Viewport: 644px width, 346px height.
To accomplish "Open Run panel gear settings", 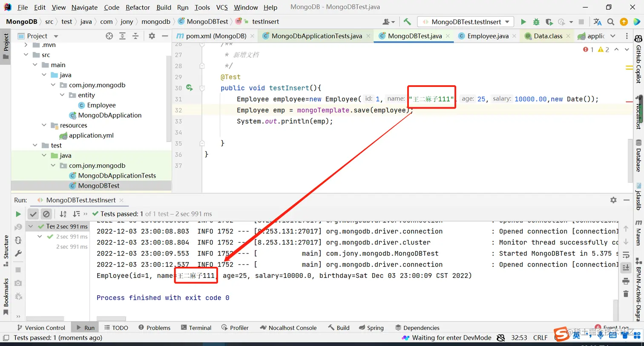I will click(613, 200).
